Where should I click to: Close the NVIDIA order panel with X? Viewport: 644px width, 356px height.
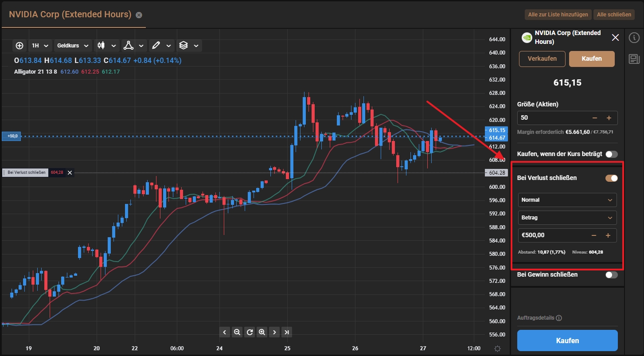pyautogui.click(x=615, y=37)
